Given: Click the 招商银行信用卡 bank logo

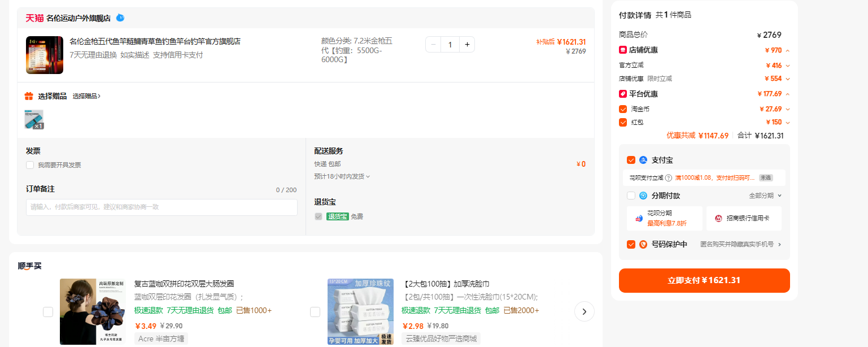Looking at the screenshot, I should (718, 218).
